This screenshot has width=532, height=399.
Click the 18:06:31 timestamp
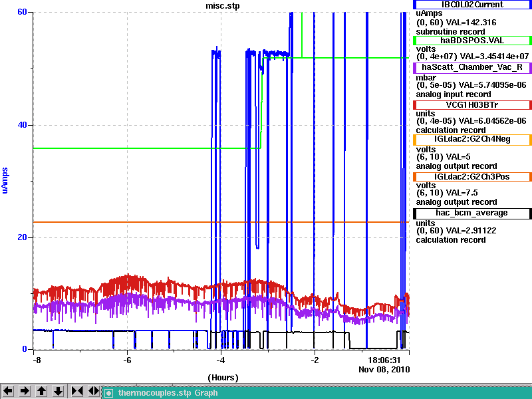[384, 360]
